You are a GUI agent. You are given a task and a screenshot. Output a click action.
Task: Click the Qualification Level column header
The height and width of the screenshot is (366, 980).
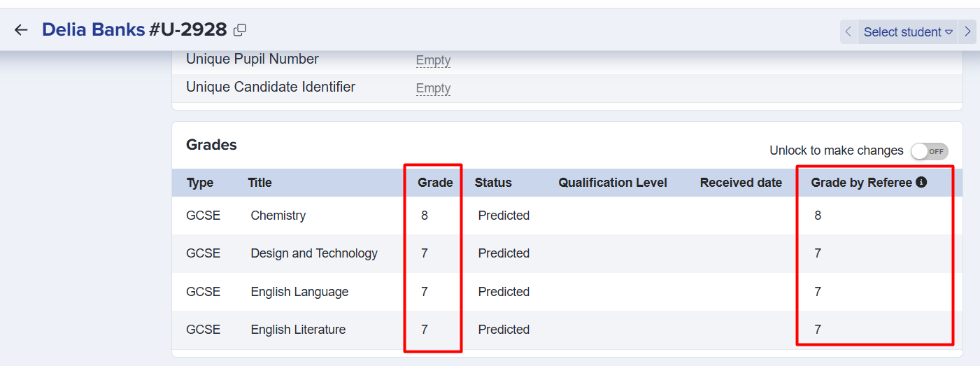pos(612,183)
